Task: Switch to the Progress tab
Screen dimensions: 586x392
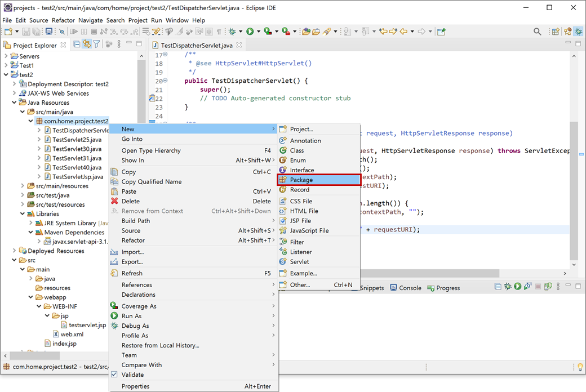Action: pos(443,288)
